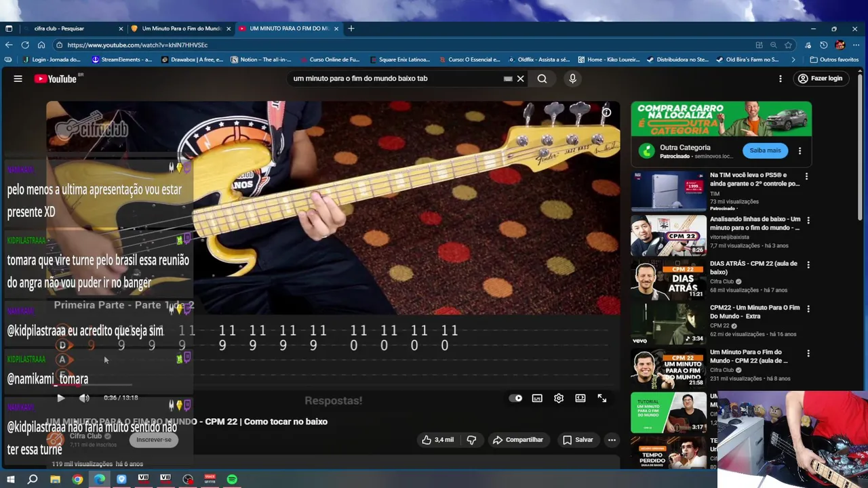Open Windows taskbar search

point(33,479)
